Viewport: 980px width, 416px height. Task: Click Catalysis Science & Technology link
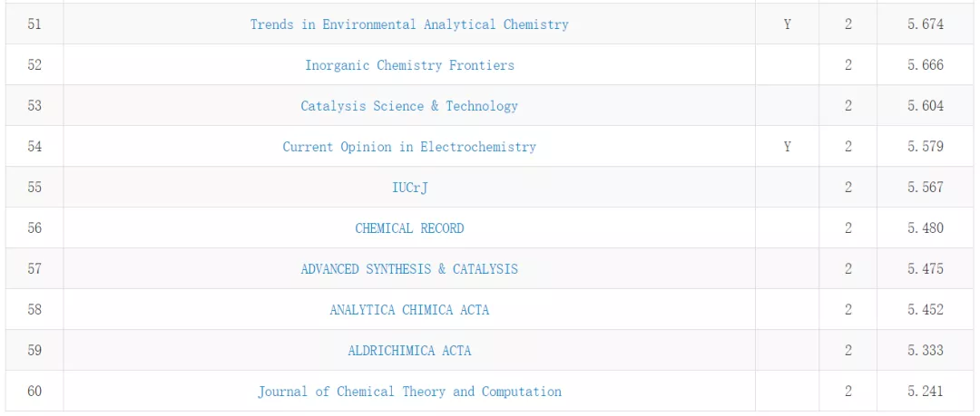409,106
